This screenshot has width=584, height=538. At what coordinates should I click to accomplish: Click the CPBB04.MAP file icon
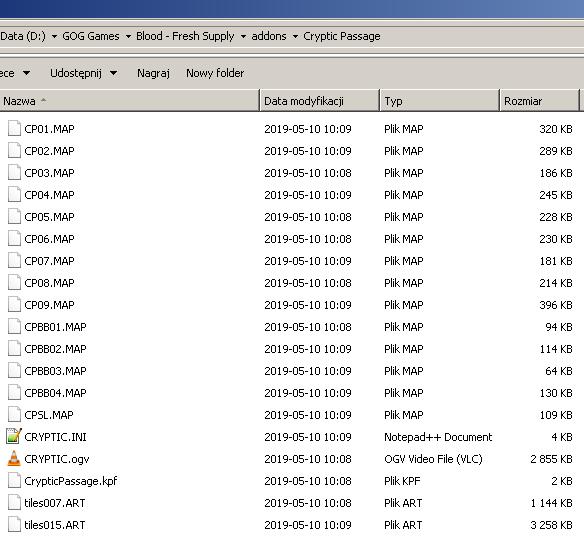(x=14, y=392)
